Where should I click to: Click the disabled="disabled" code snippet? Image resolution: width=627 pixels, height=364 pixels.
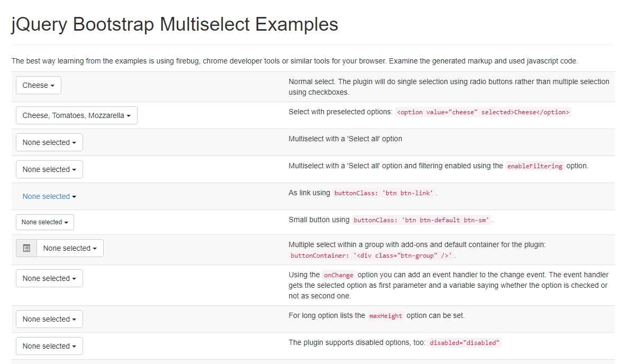(464, 343)
